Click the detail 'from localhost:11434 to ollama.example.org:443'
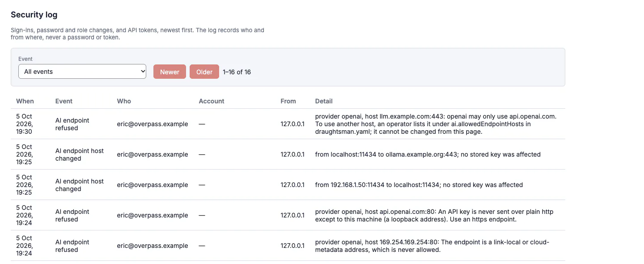This screenshot has width=644, height=264. [428, 154]
